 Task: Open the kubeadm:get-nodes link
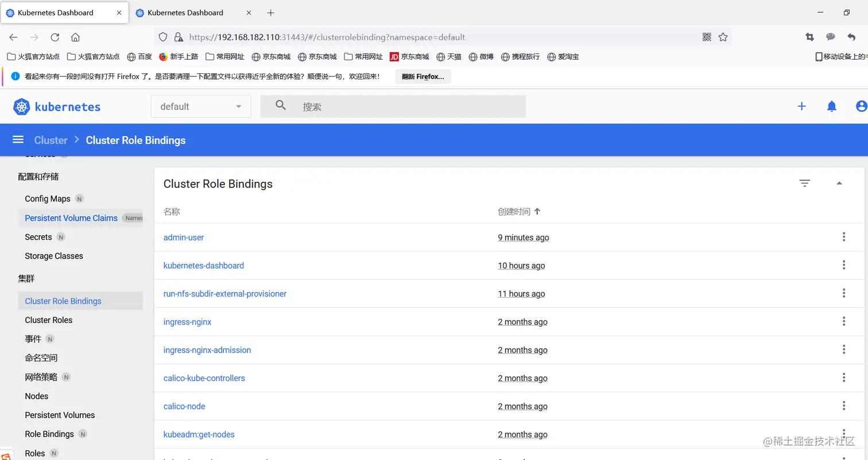pos(199,434)
